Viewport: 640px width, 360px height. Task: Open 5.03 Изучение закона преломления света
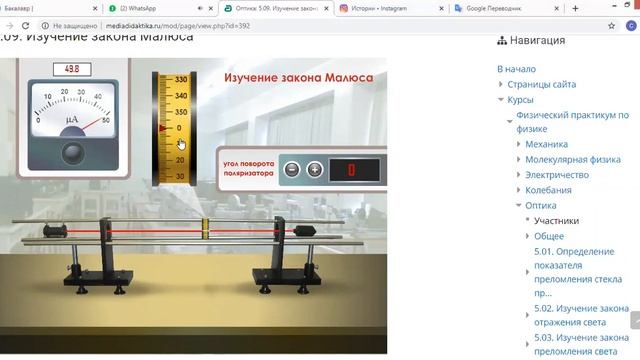(x=582, y=344)
